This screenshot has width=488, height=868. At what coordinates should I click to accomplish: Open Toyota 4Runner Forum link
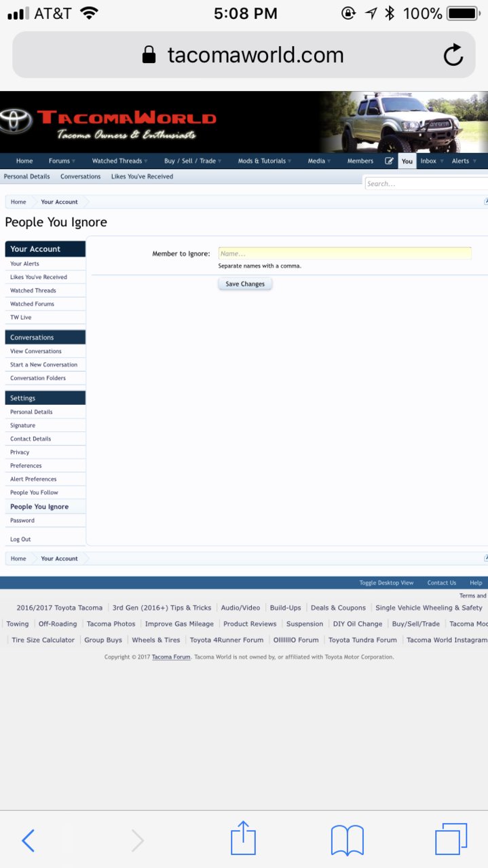(227, 640)
